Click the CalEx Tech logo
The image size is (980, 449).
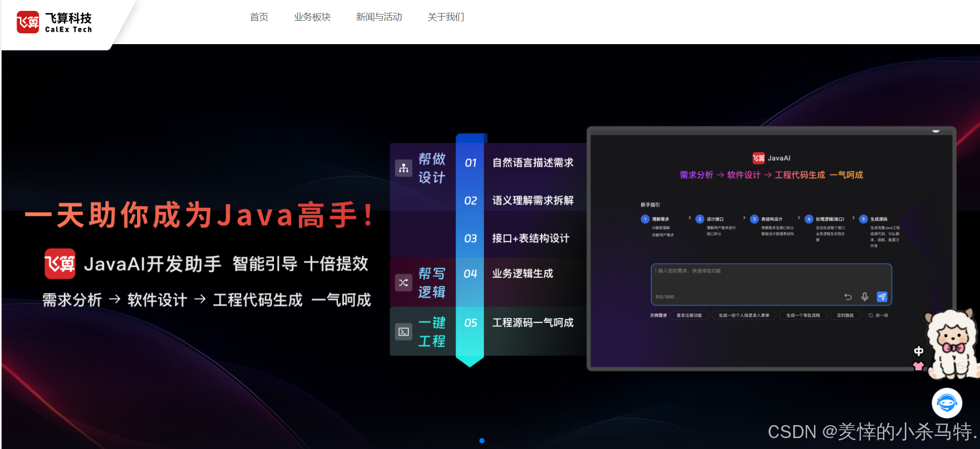pyautogui.click(x=54, y=22)
